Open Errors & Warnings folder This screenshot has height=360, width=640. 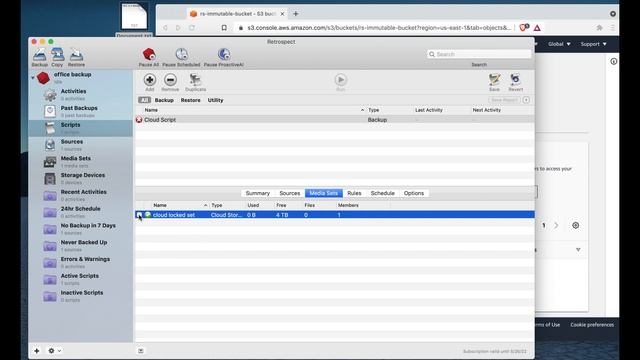coord(81,262)
